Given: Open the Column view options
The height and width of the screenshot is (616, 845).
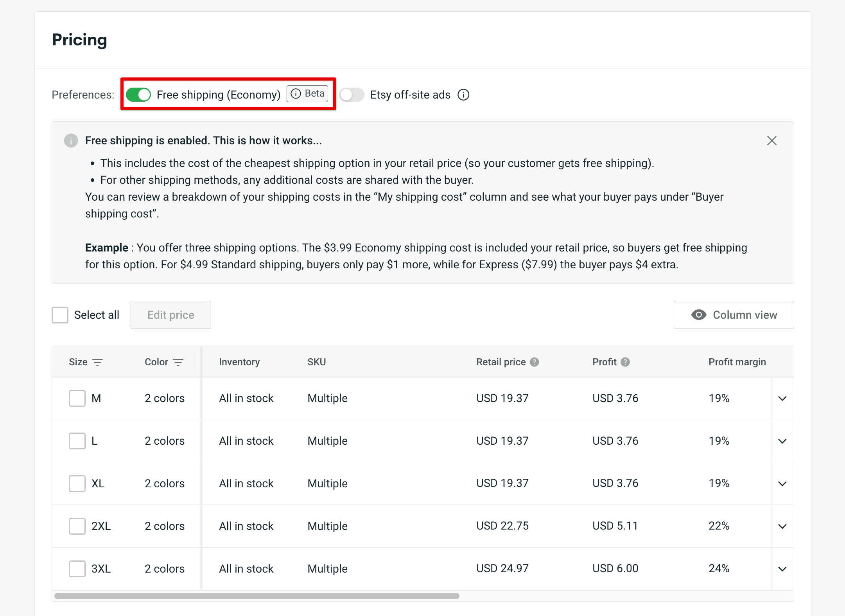Looking at the screenshot, I should (734, 315).
